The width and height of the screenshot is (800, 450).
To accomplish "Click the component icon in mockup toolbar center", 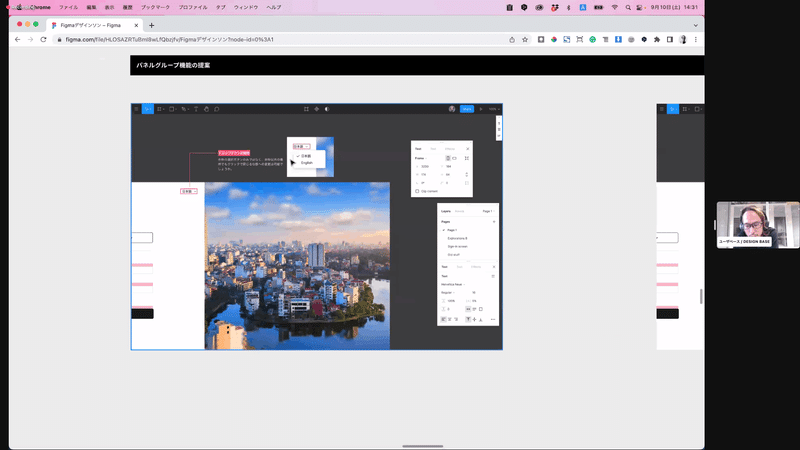I will point(316,109).
